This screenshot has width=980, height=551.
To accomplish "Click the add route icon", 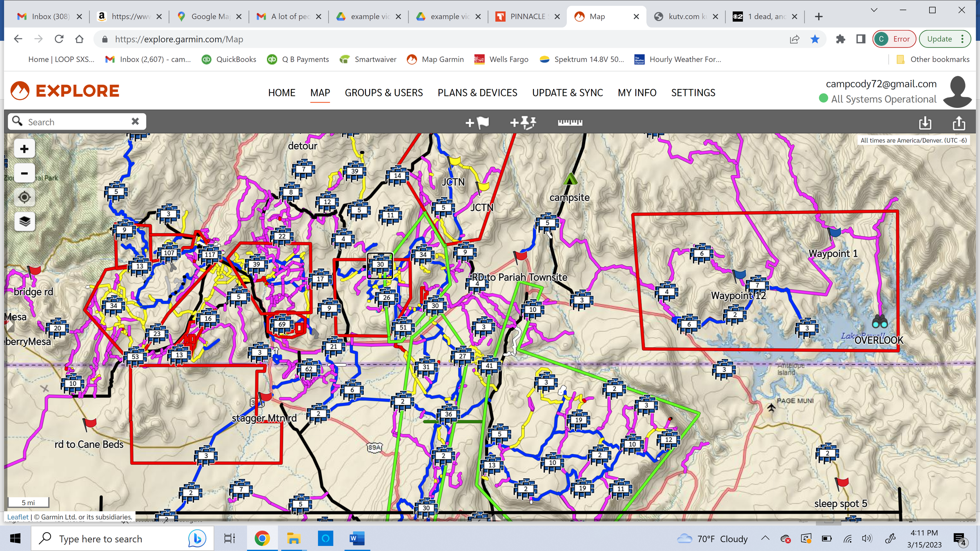I will (523, 123).
